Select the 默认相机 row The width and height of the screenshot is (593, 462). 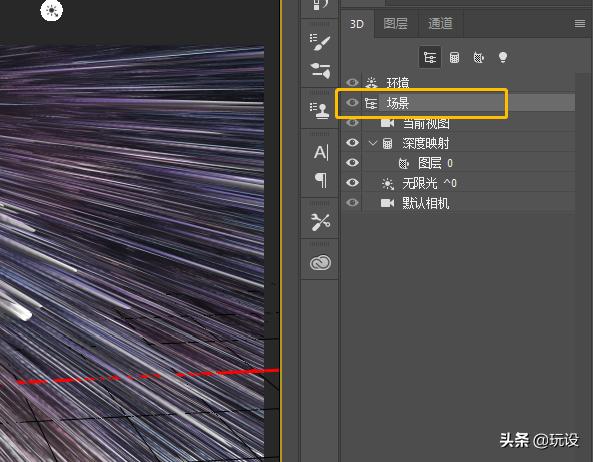[x=458, y=203]
